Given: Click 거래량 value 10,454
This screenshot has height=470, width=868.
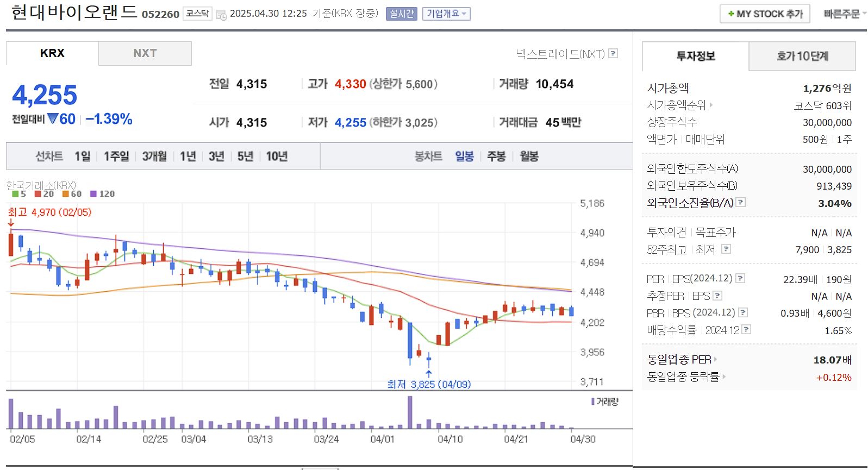Looking at the screenshot, I should tap(554, 84).
